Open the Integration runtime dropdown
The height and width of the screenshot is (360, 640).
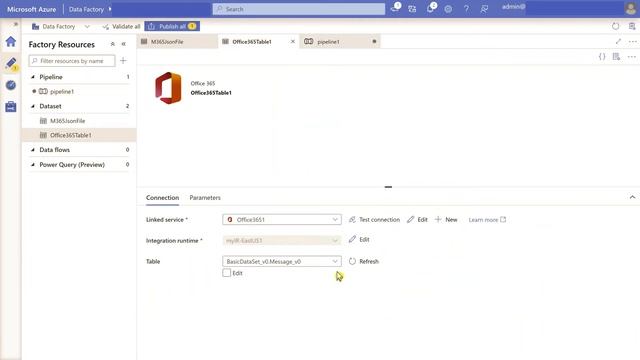[282, 240]
